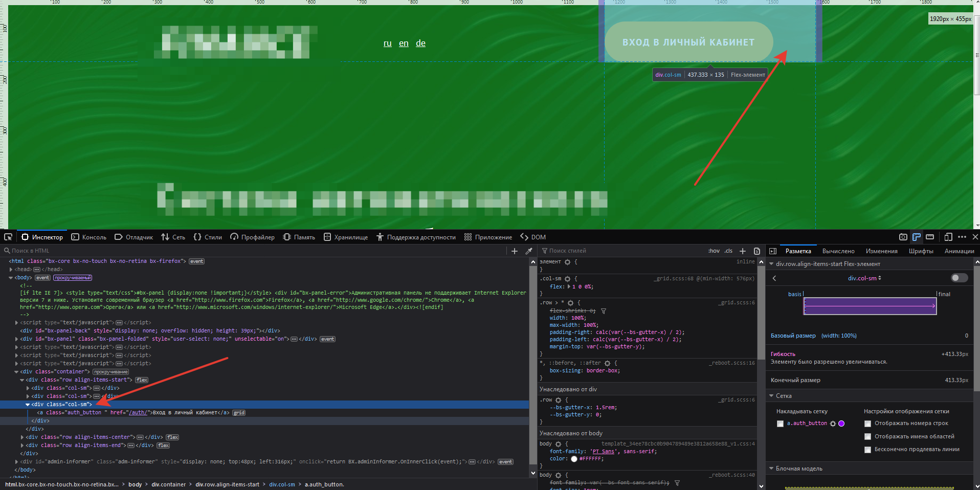This screenshot has height=490, width=980.
Task: Click grid badge next to auth_button link
Action: pyautogui.click(x=239, y=413)
